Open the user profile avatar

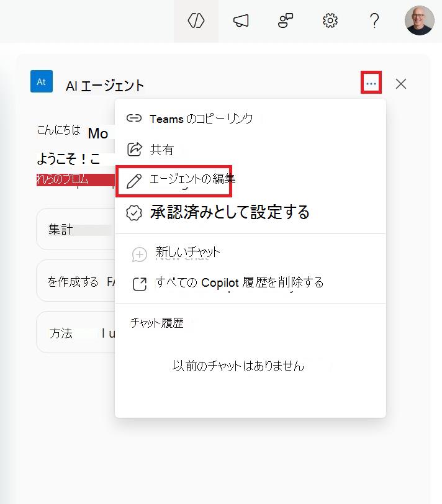[x=420, y=20]
